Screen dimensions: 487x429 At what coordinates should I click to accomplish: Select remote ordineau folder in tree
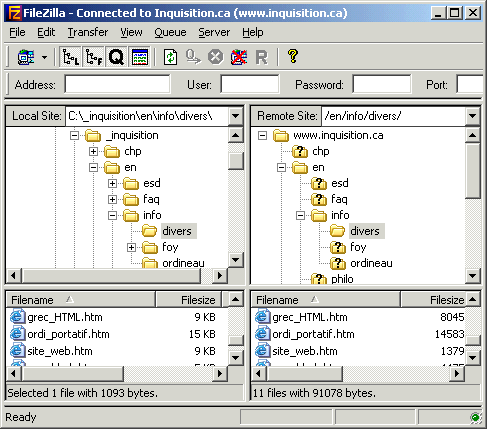coord(371,263)
